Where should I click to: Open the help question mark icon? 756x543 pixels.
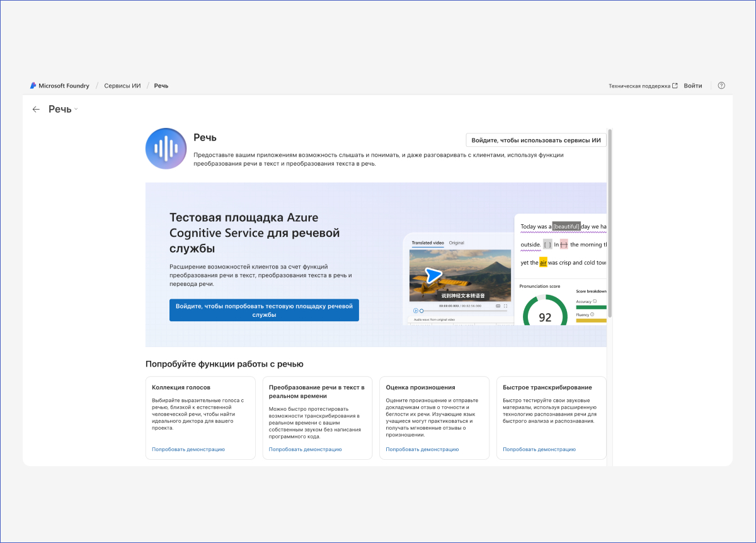[x=721, y=86]
